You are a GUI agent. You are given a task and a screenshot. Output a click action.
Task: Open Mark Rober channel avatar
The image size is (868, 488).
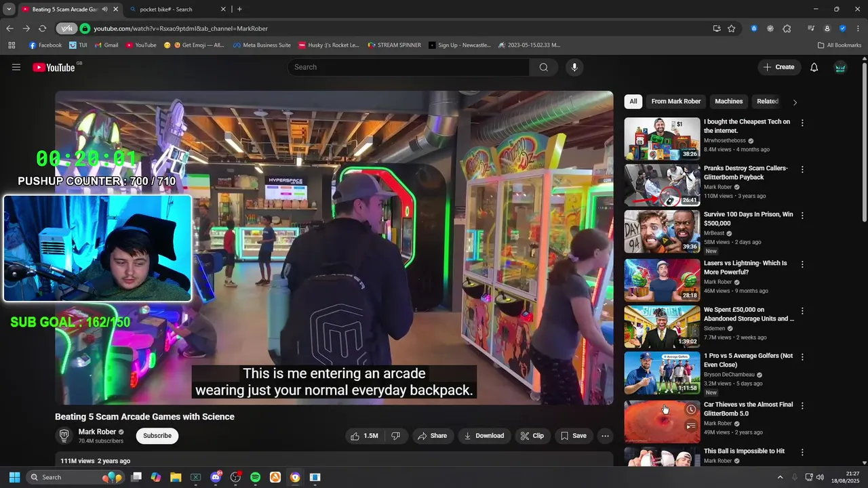tap(64, 436)
